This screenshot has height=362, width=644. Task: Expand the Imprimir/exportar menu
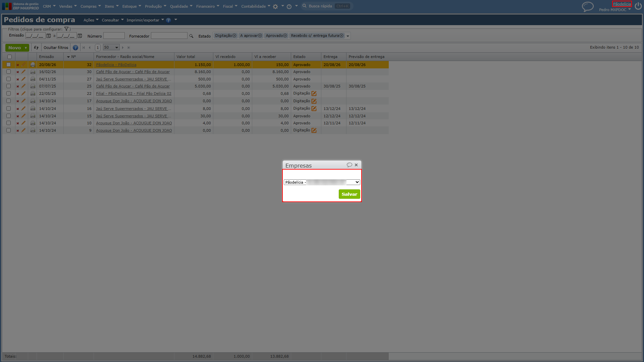pos(145,20)
